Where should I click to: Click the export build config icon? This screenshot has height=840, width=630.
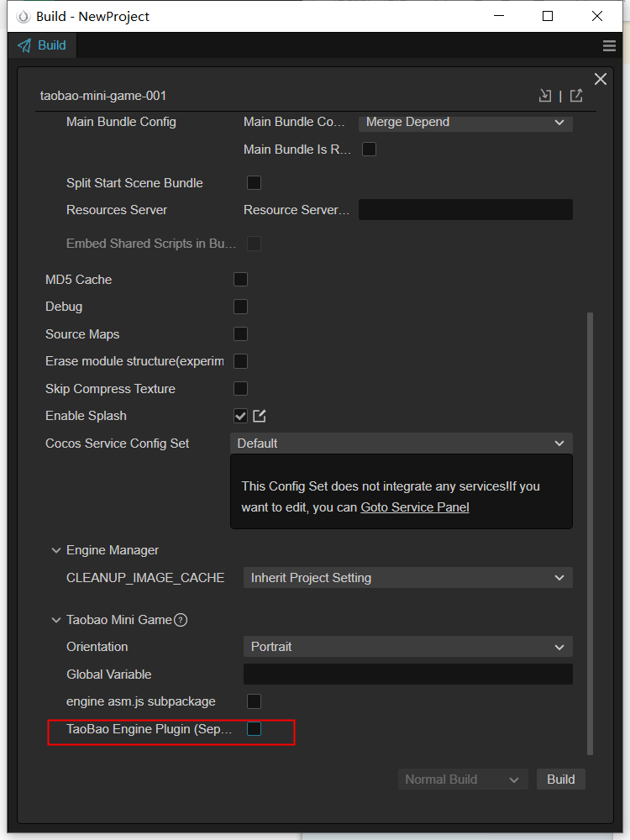pos(576,96)
